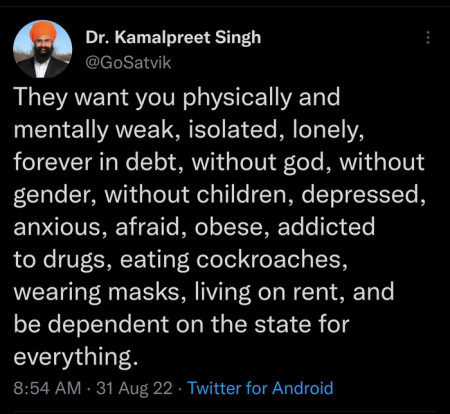
Task: Click the word "anxious" in the tweet
Action: [57, 228]
